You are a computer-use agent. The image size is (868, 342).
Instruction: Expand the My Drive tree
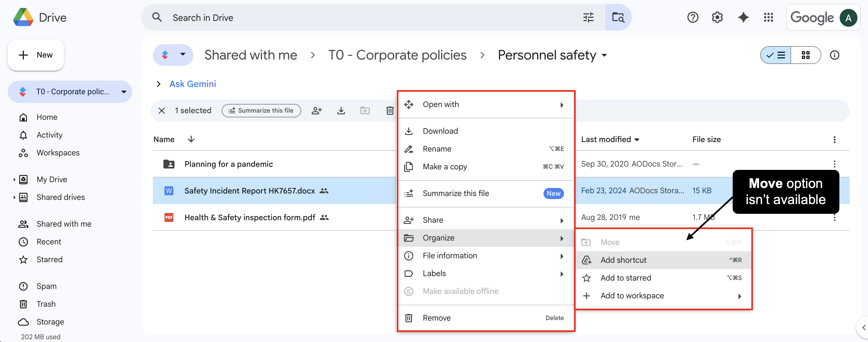click(14, 179)
